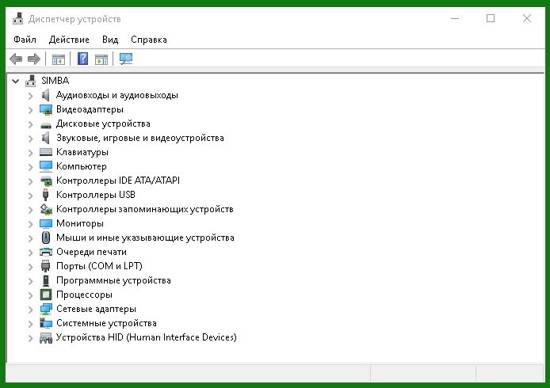This screenshot has height=388, width=550.
Task: Open the Файл menu
Action: point(25,40)
